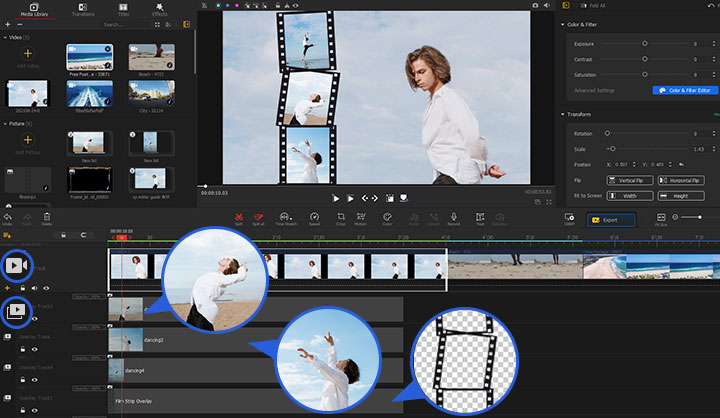Open the Speed adjustment tool

[313, 217]
